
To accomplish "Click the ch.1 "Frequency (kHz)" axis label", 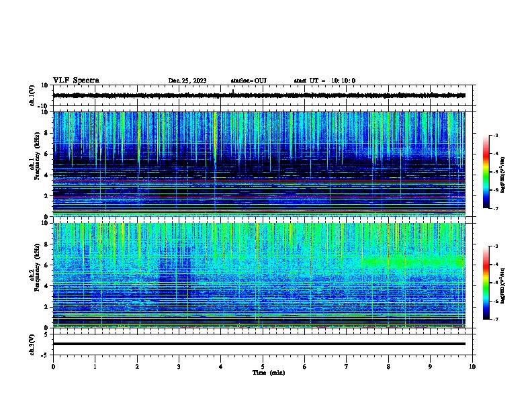I will 37,156.
